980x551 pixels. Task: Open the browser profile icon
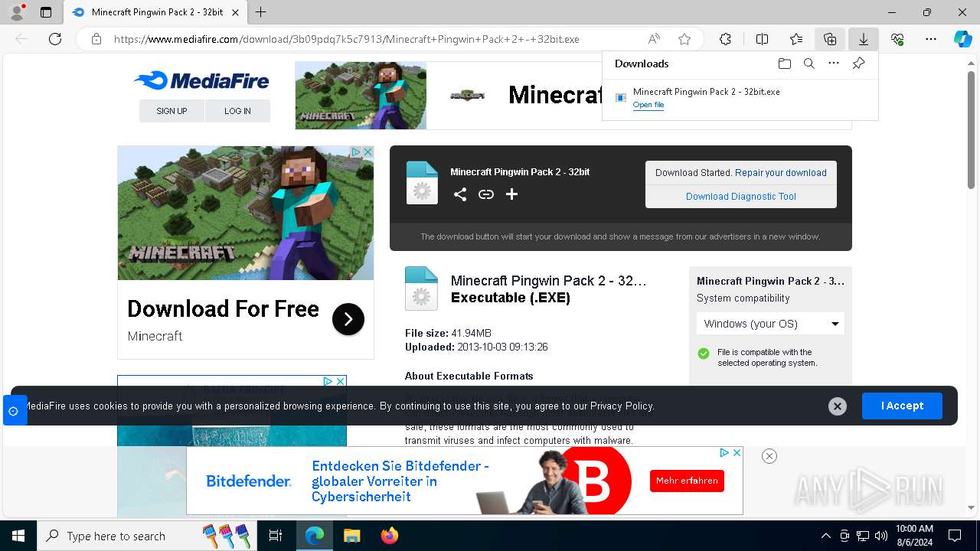tap(17, 12)
